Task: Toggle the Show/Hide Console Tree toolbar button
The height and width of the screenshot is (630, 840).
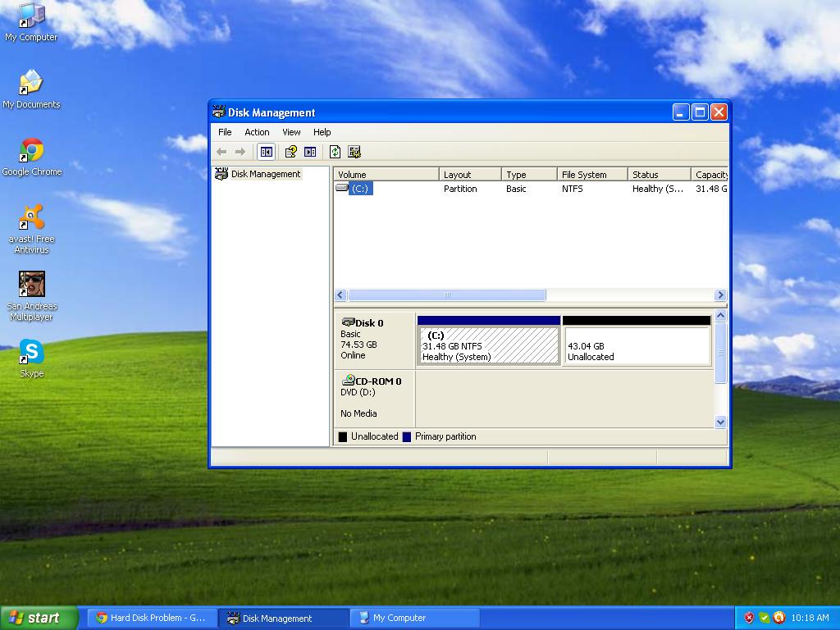Action: click(266, 152)
